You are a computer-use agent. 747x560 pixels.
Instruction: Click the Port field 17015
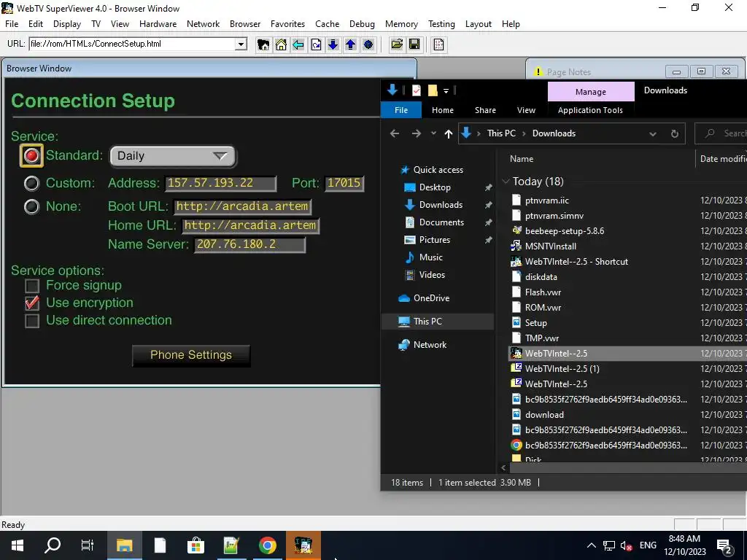tap(344, 183)
